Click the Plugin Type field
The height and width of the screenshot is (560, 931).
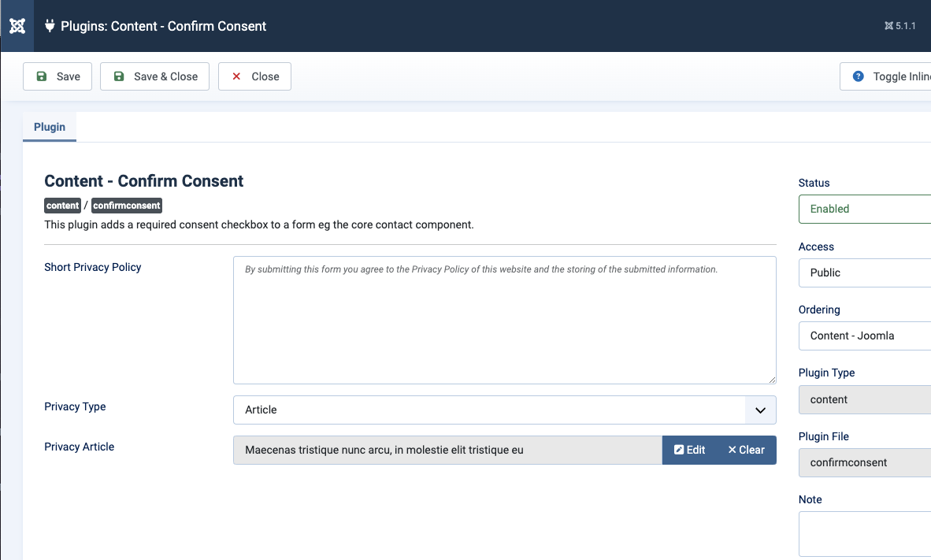coord(864,399)
